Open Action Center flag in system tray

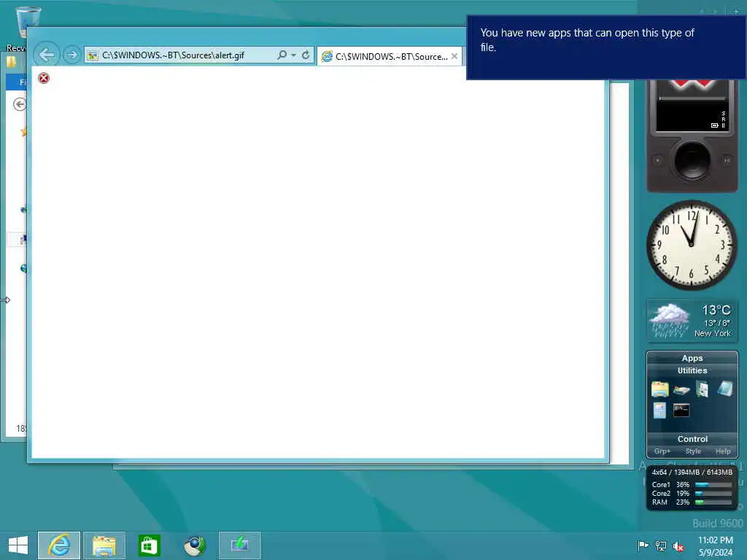(643, 546)
